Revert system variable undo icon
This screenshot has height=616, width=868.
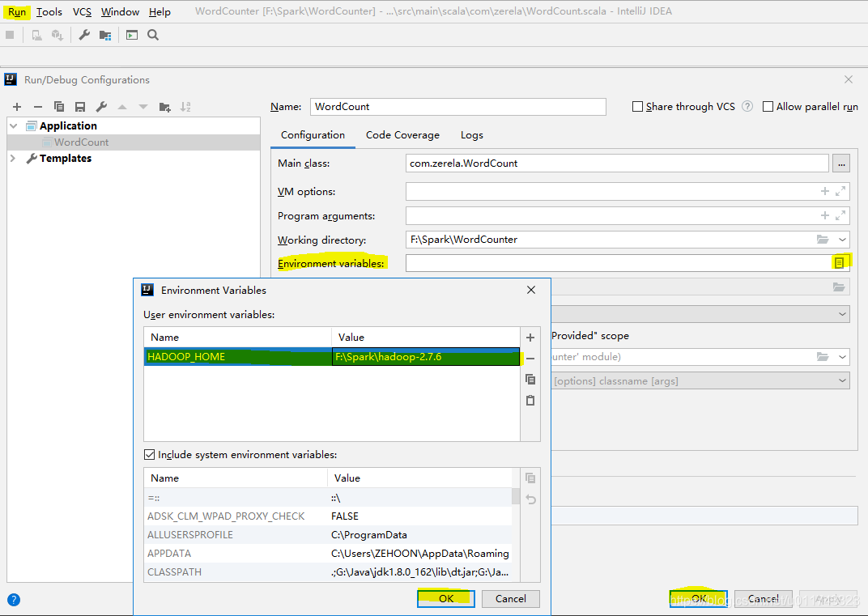click(x=530, y=499)
